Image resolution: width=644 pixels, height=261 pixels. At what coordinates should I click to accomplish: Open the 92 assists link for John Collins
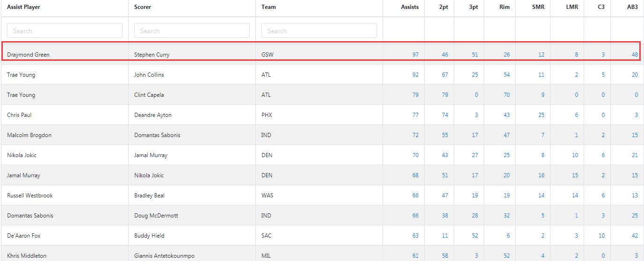[x=415, y=75]
